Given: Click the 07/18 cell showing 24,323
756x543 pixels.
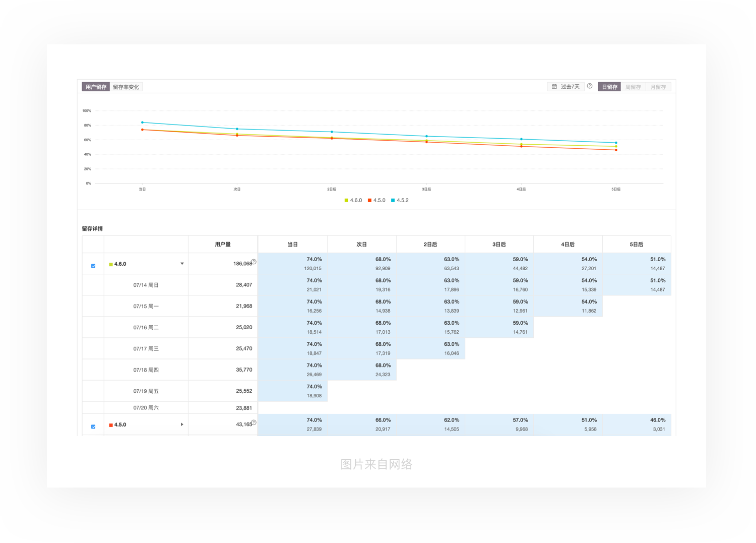Looking at the screenshot, I should (x=362, y=370).
